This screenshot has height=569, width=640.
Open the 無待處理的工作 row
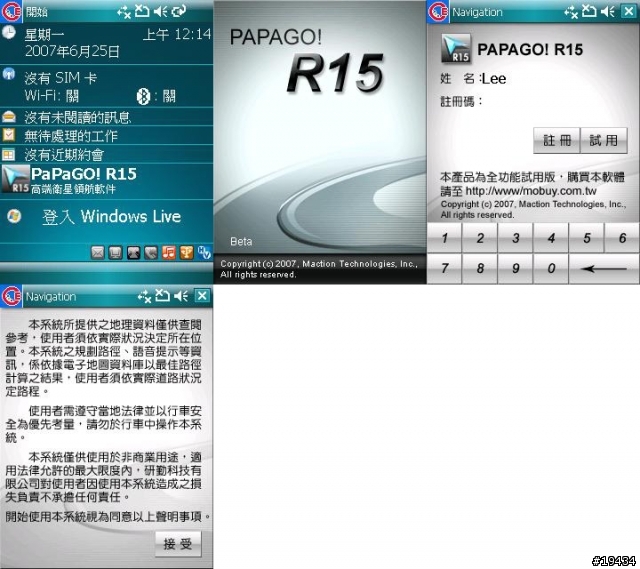click(107, 135)
